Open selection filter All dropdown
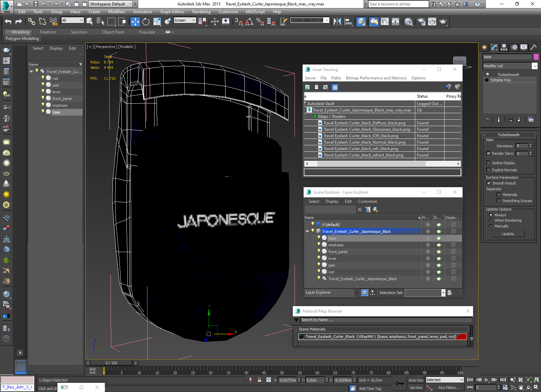This screenshot has height=392, width=541. point(81,20)
